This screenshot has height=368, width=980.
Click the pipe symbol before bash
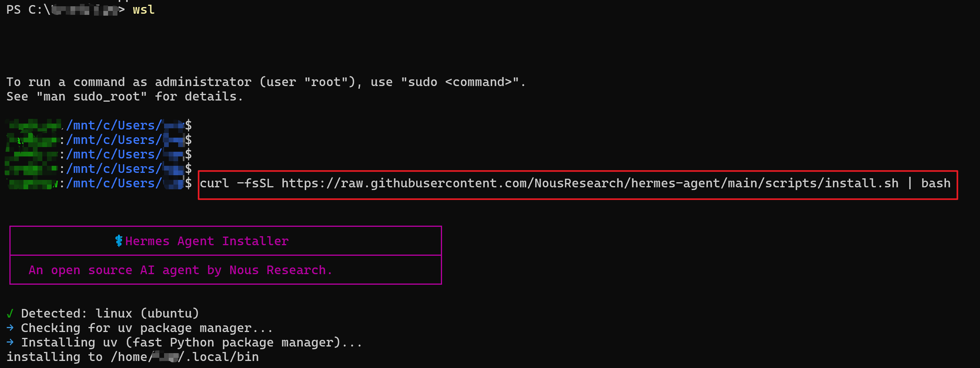(910, 183)
